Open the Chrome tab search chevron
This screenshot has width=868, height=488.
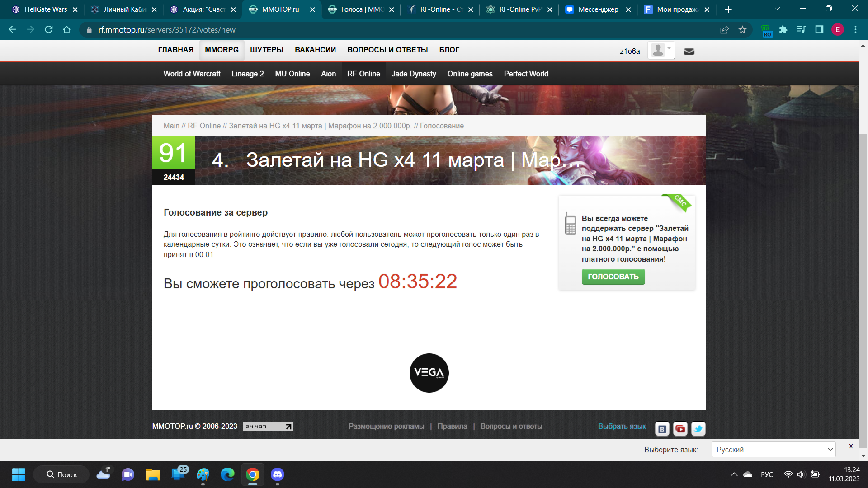(777, 9)
